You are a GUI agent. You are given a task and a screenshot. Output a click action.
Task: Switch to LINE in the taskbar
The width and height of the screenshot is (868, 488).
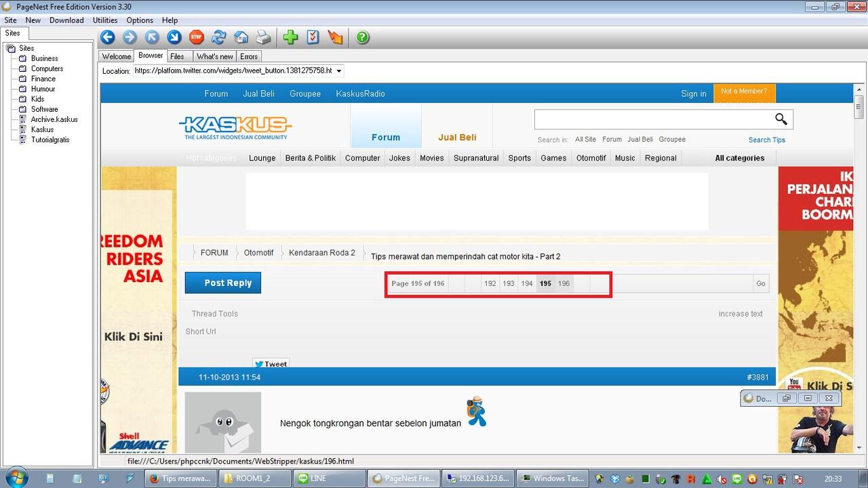329,478
